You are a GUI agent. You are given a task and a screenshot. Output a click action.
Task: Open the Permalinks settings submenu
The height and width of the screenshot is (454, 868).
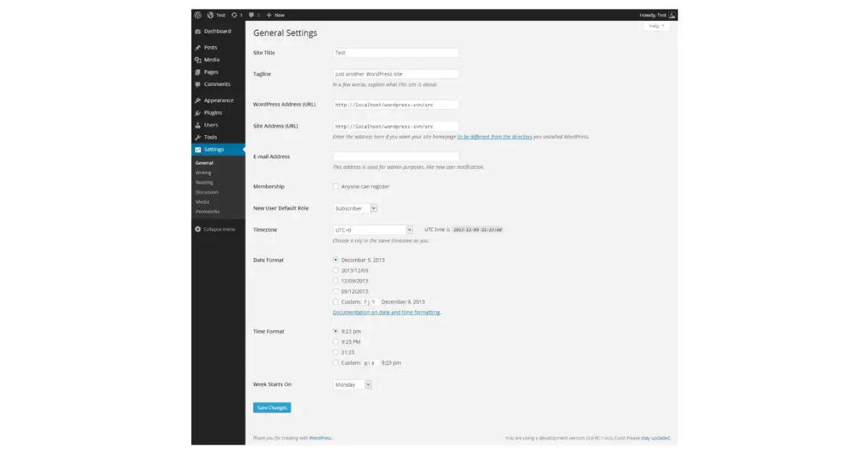208,212
